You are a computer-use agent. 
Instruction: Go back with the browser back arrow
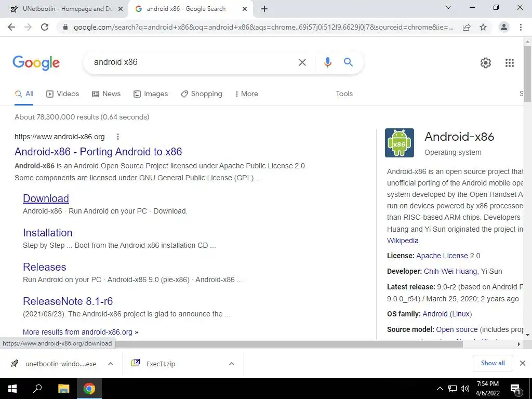[11, 27]
